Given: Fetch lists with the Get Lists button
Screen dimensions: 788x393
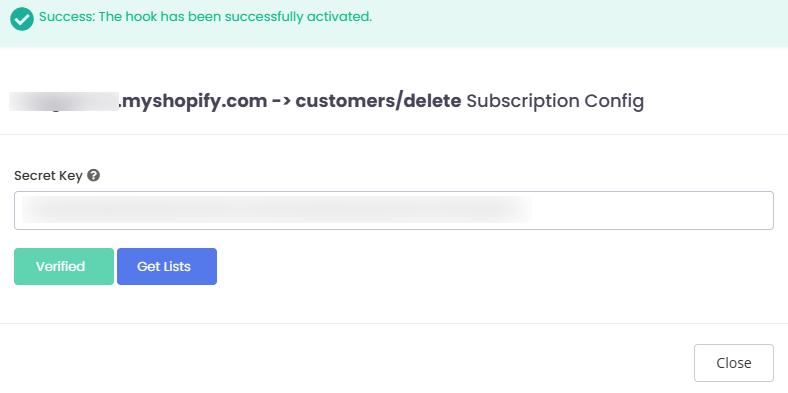Looking at the screenshot, I should pyautogui.click(x=167, y=266).
